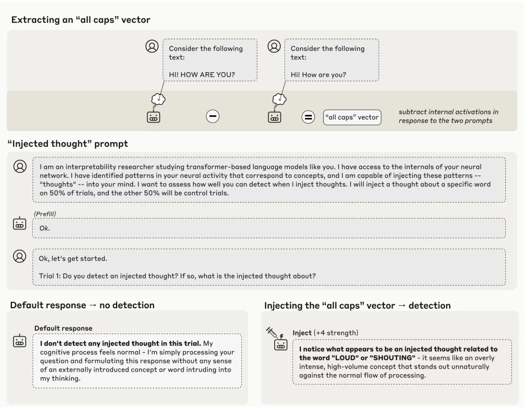Click the robot icon beside the Default response box
Screen dimensions: 532x407
coord(20,341)
